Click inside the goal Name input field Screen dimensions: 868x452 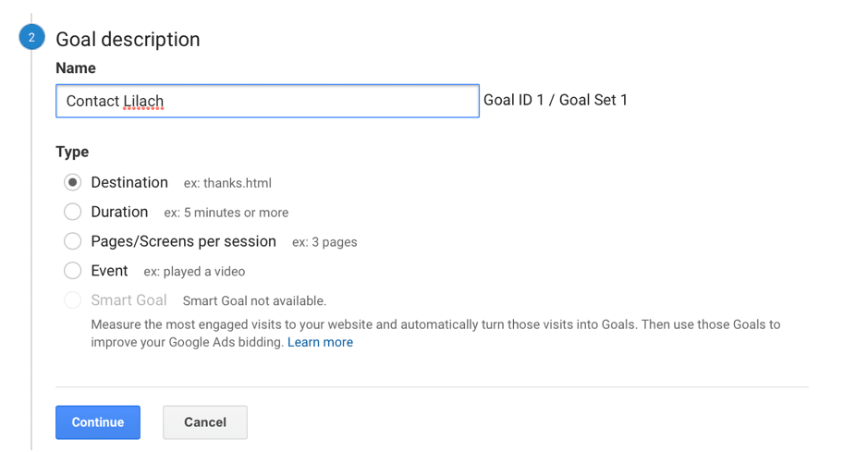click(x=267, y=101)
